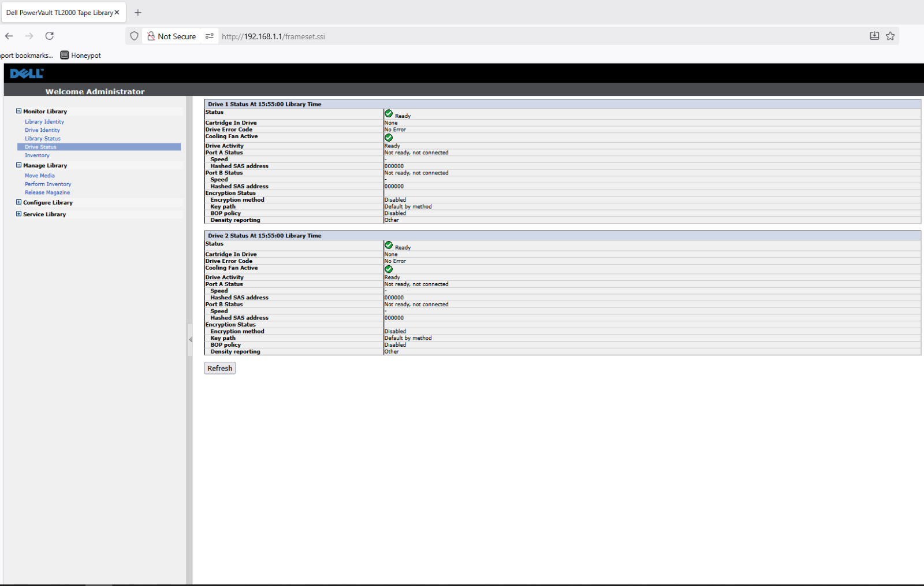Click Drive 2 'Density reporting' label

(x=236, y=352)
